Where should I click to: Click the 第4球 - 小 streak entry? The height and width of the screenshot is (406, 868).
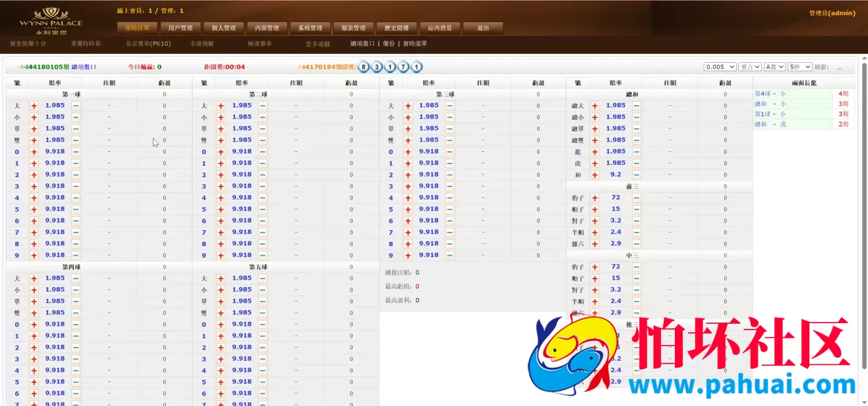coord(770,94)
